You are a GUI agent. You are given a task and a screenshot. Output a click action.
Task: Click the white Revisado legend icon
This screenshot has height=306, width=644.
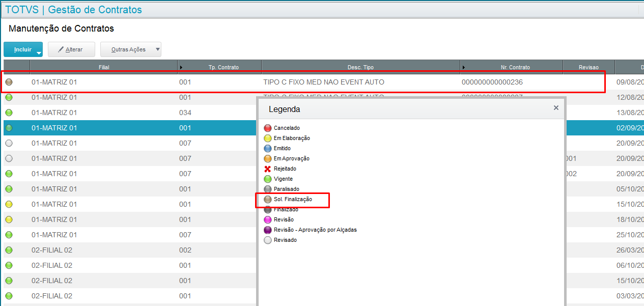coord(268,240)
